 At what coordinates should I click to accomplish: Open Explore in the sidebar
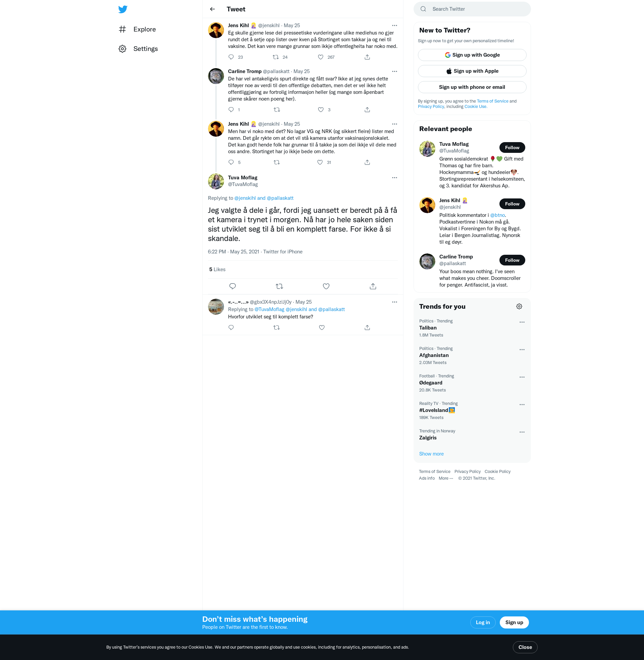click(x=137, y=29)
